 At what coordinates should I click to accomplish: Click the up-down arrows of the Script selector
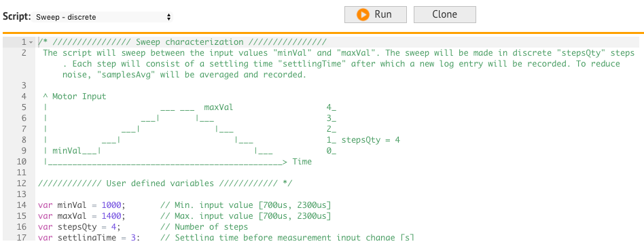tap(168, 17)
